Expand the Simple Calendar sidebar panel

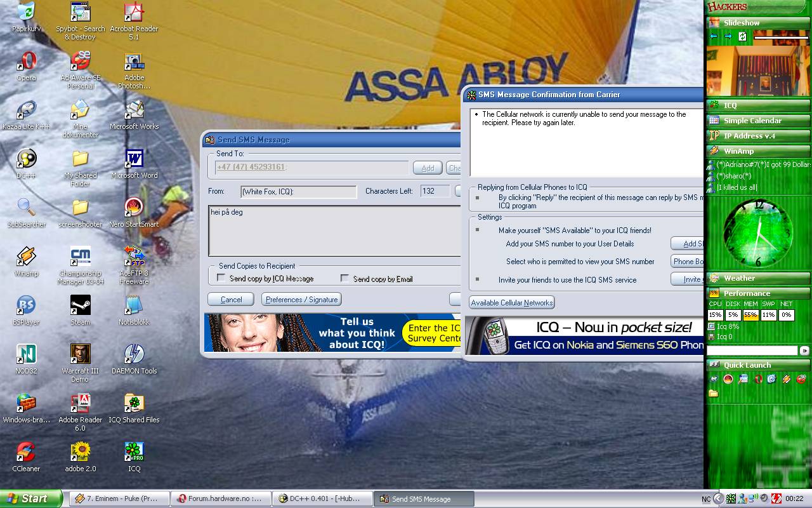759,121
